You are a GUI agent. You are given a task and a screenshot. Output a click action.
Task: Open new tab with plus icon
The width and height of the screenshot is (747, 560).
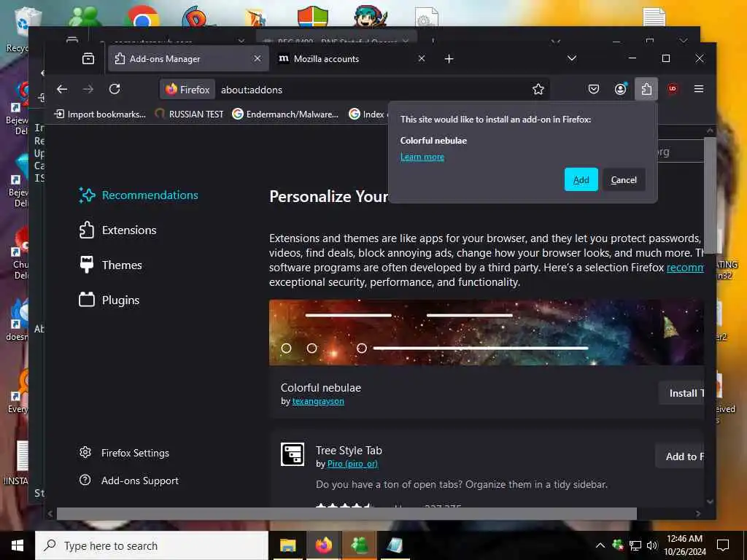tap(449, 58)
